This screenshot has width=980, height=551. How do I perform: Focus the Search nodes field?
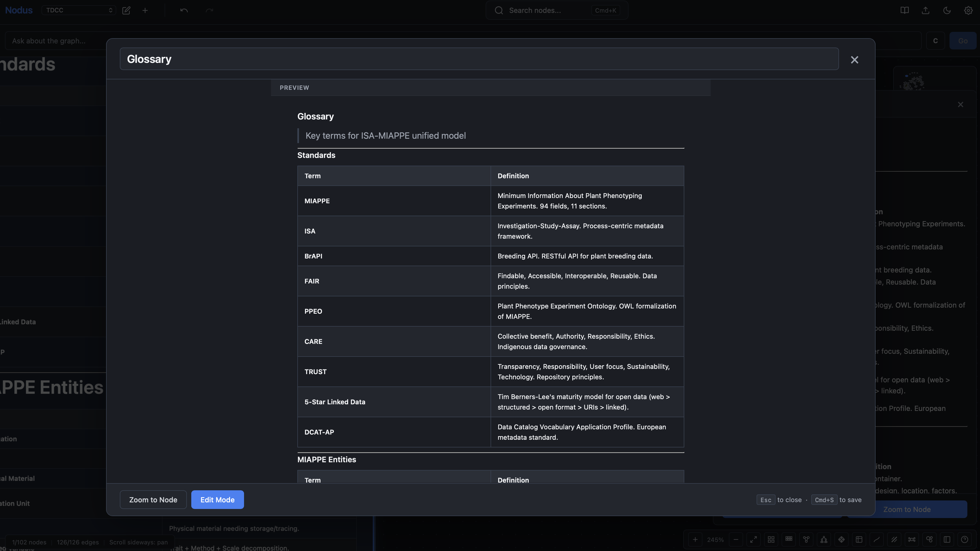pyautogui.click(x=557, y=10)
